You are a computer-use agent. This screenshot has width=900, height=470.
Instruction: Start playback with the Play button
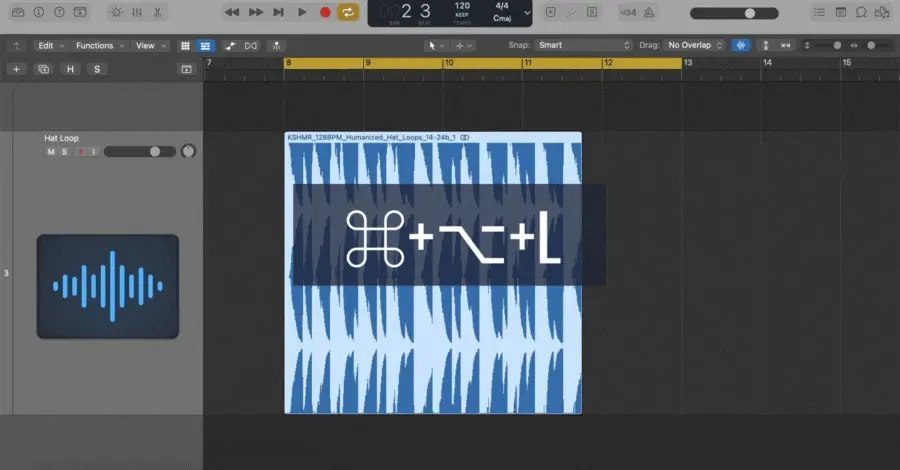pos(302,12)
